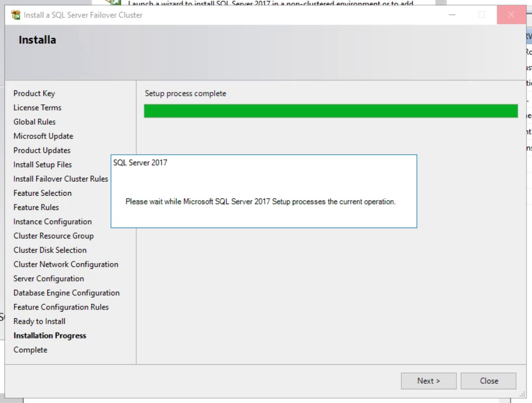The height and width of the screenshot is (403, 532).
Task: Select the Install Setup Files step
Action: pyautogui.click(x=43, y=165)
